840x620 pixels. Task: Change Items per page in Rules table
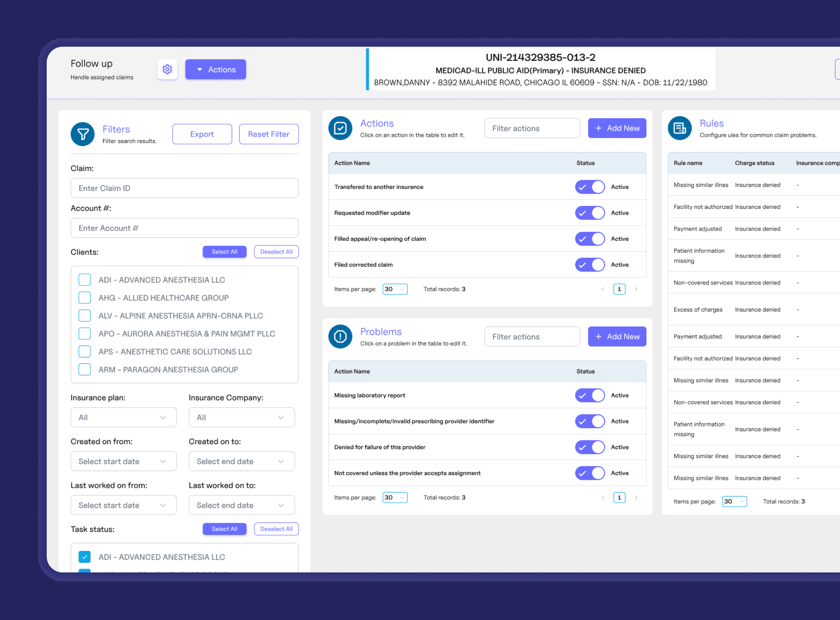734,502
